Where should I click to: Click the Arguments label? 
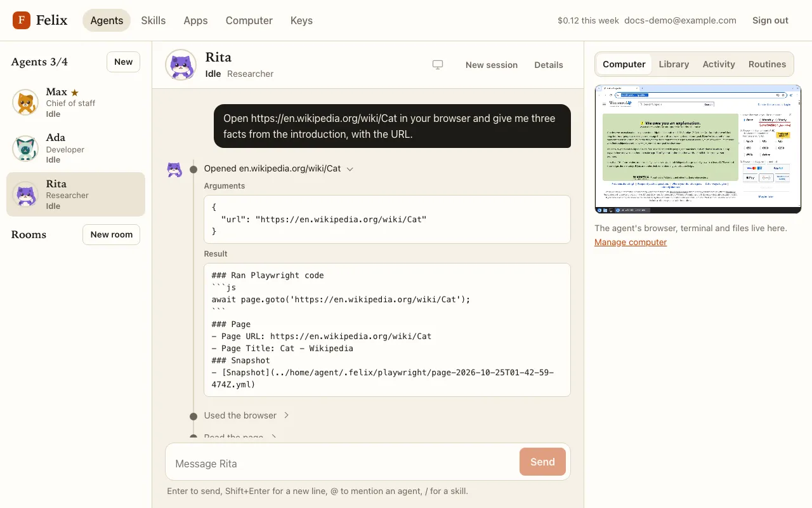[x=225, y=186]
